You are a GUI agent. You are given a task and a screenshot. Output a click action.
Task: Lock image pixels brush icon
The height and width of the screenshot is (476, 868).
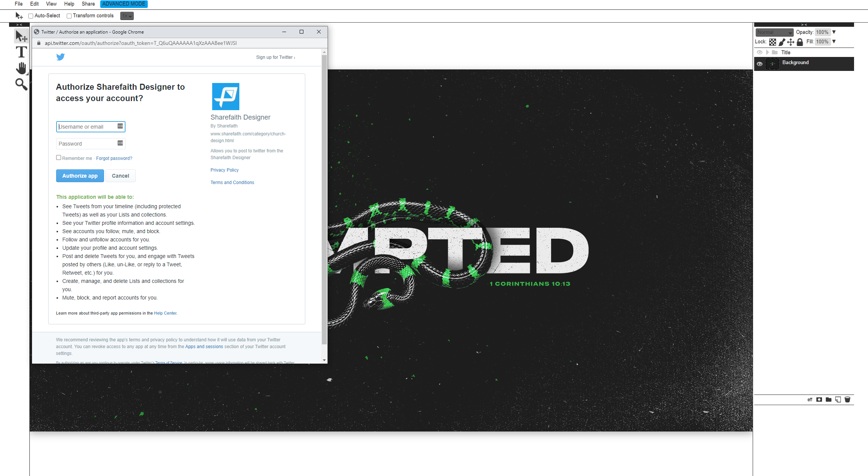(782, 42)
